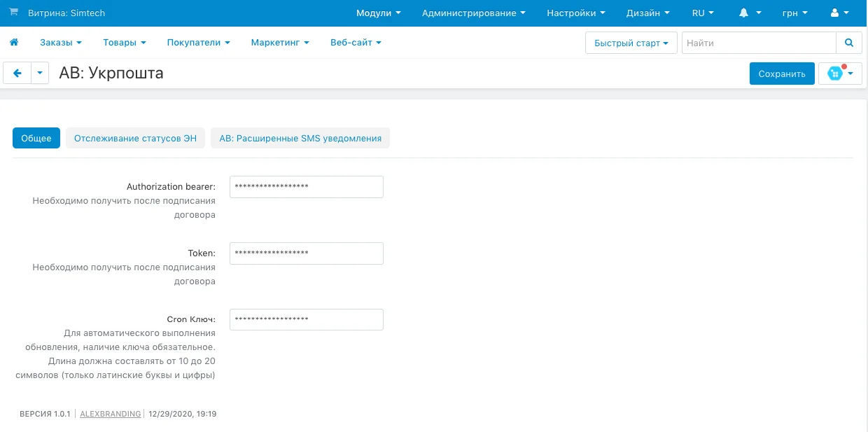Click the shopping cart storefront icon

13,13
